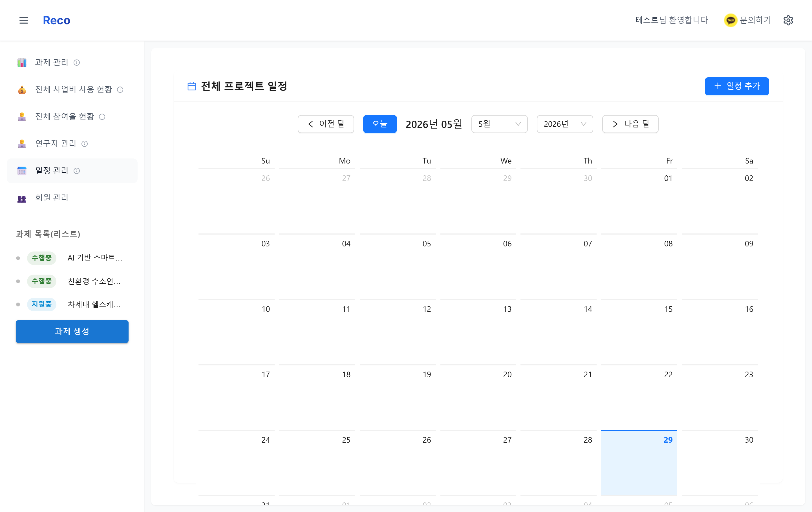Select May 23 calendar cell

(720, 397)
